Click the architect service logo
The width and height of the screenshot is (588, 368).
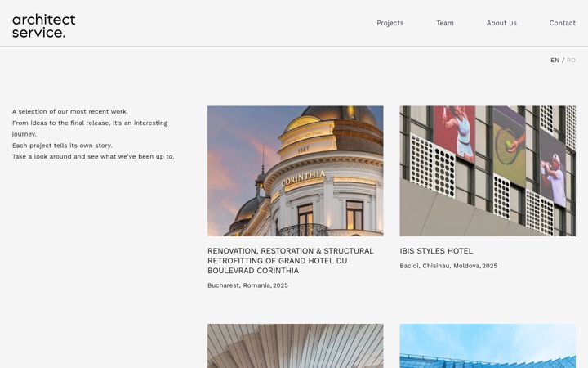pyautogui.click(x=44, y=26)
